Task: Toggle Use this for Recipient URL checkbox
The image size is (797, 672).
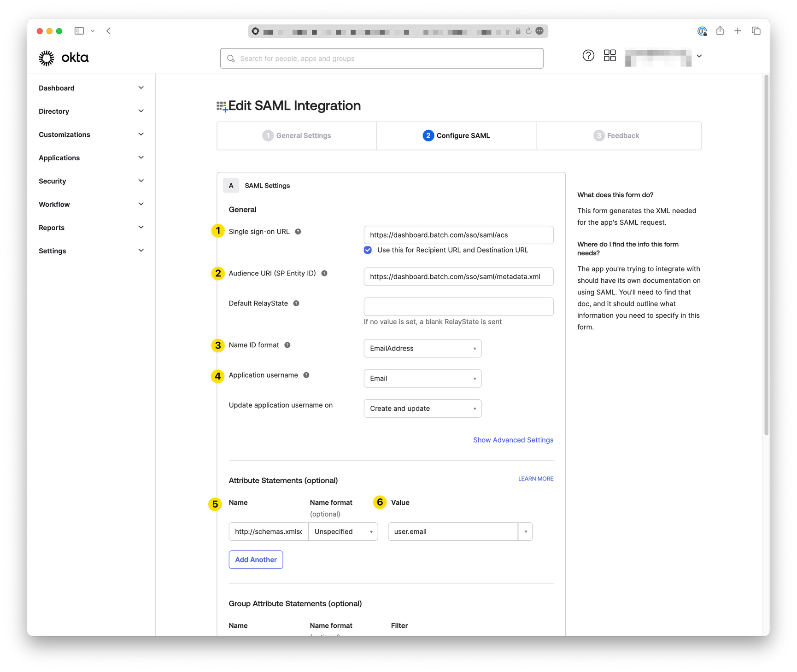Action: (368, 250)
